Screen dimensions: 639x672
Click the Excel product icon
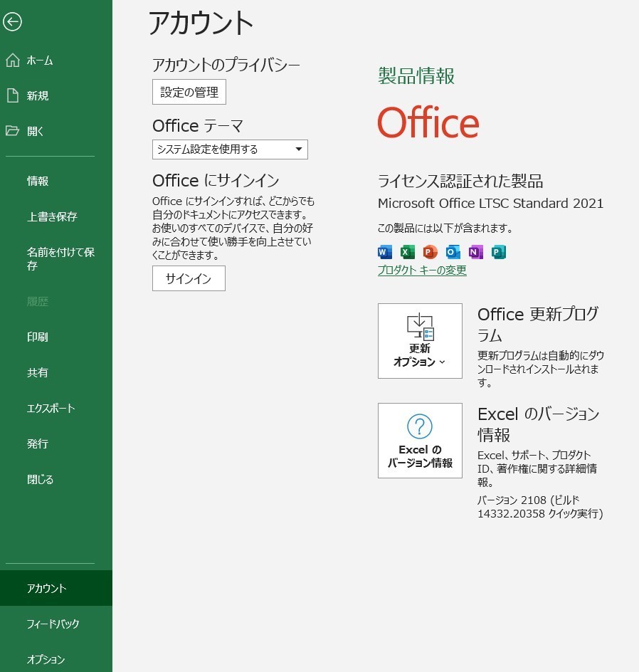407,251
